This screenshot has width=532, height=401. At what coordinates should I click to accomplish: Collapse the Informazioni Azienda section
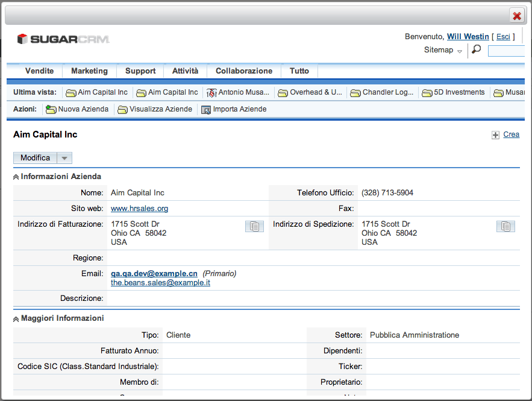16,177
